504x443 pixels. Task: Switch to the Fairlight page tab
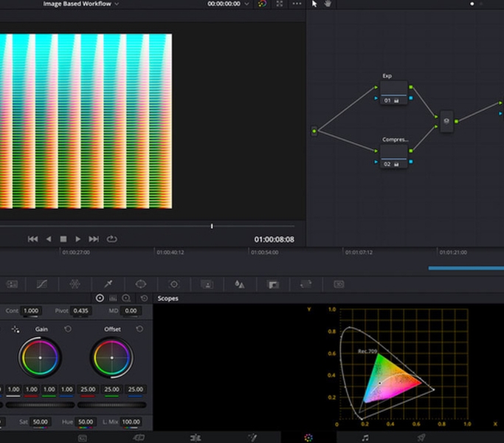pos(365,437)
